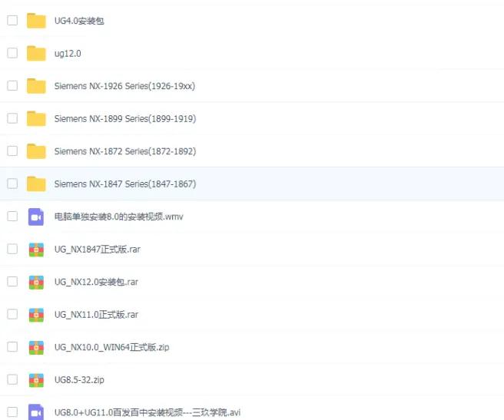The image size is (504, 420).
Task: Check the box beside UG8.0+UG11.0 安装视频 avi
Action: (12, 412)
